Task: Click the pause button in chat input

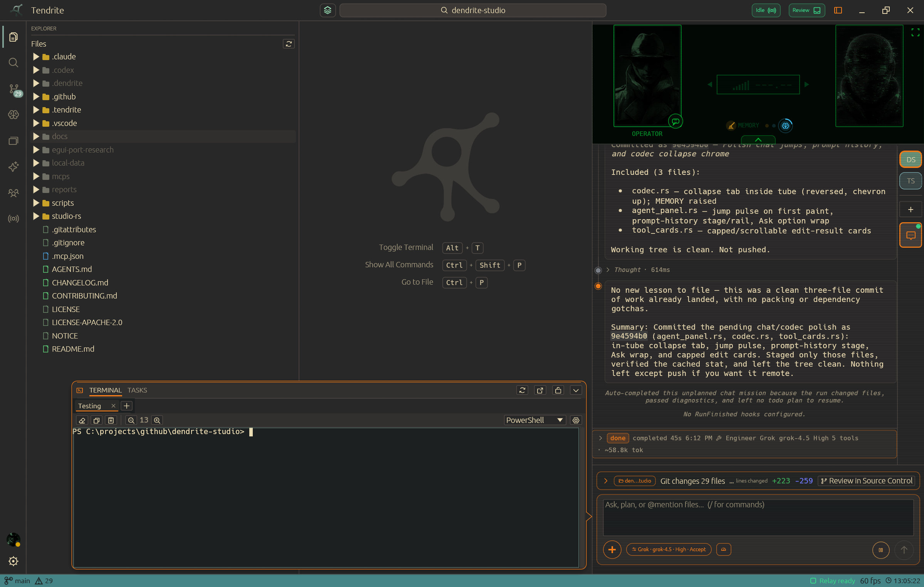Action: 881,550
